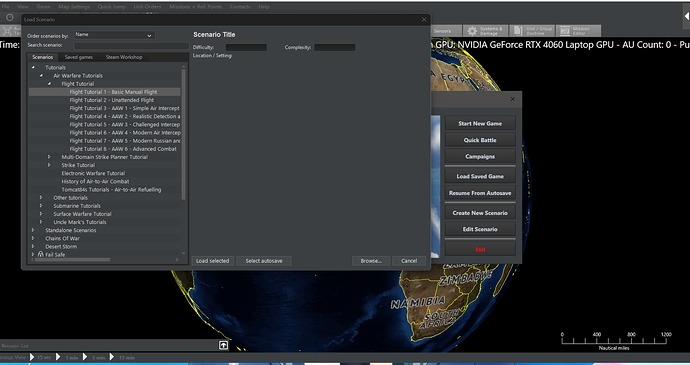Click the scenario tree vertical scrollbar
Image resolution: width=690 pixels, height=365 pixels.
tap(184, 134)
